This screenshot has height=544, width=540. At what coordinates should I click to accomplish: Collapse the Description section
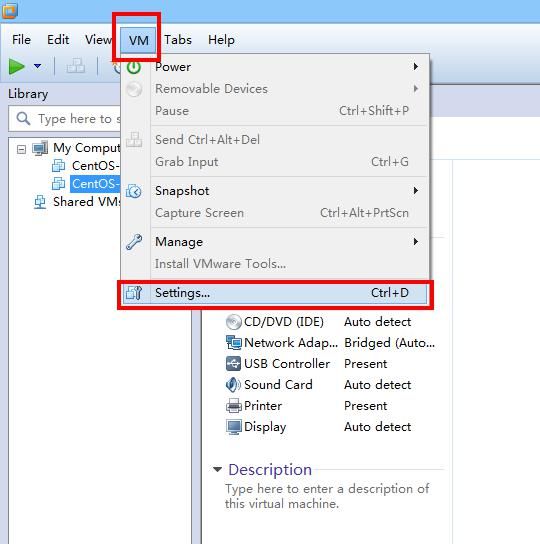(217, 470)
